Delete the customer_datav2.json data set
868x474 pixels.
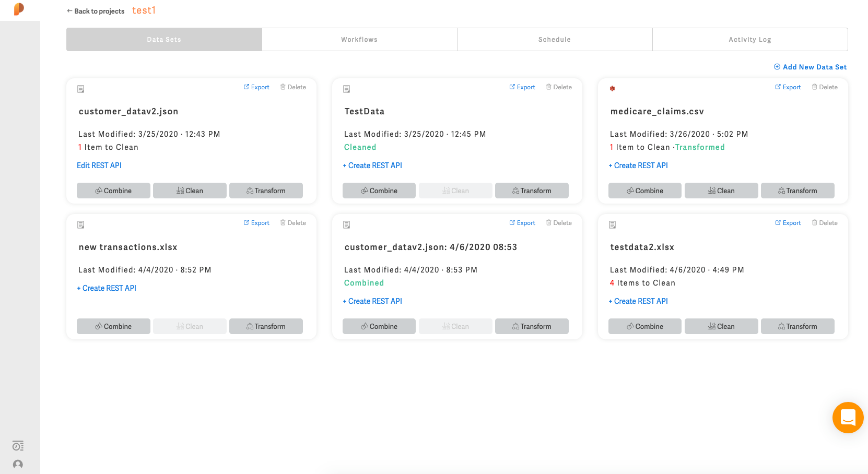click(293, 87)
